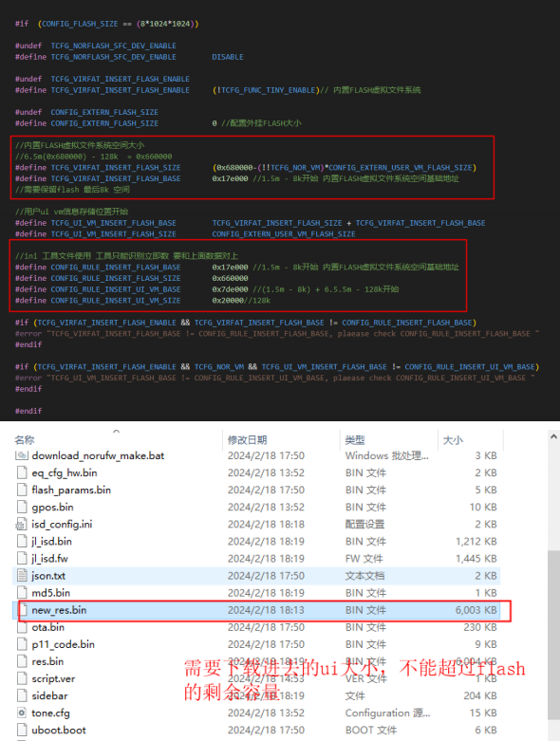Select the new_res.bin file name

tap(59, 610)
